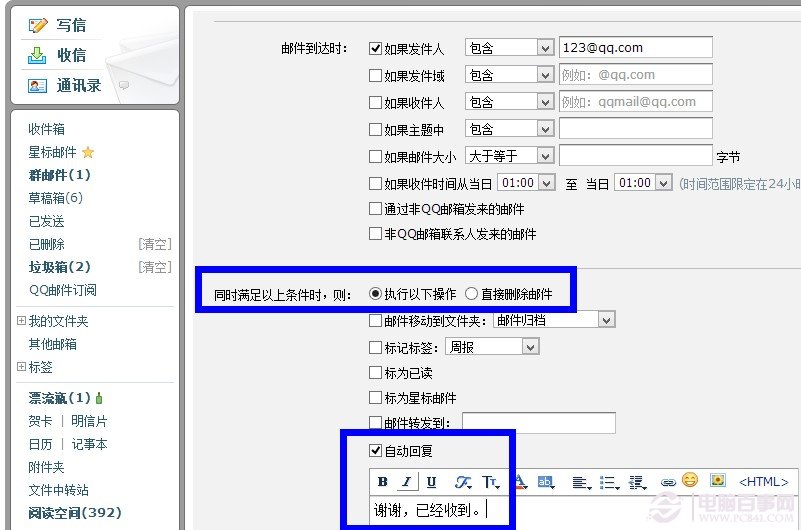
Task: Click the star icon beside 星标邮件
Action: tap(88, 152)
